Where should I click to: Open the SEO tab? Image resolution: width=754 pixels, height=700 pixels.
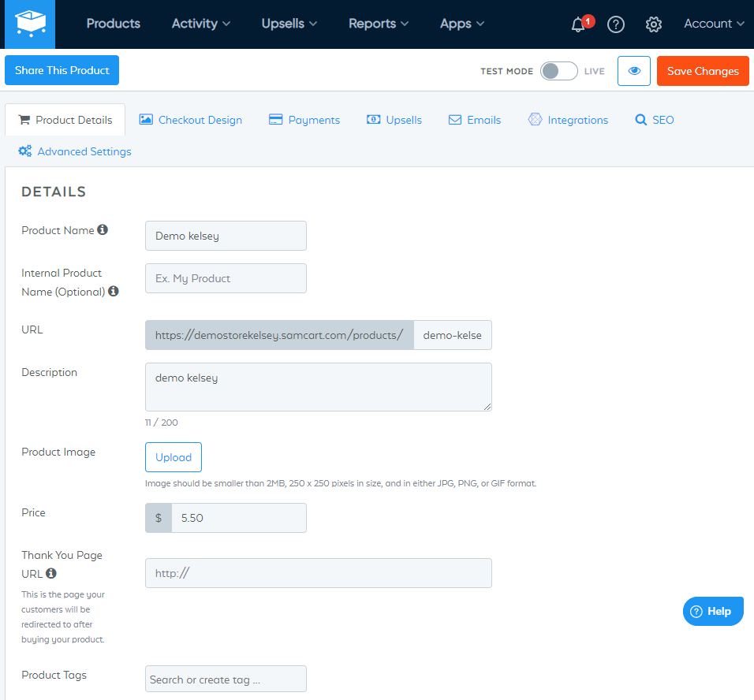[655, 120]
